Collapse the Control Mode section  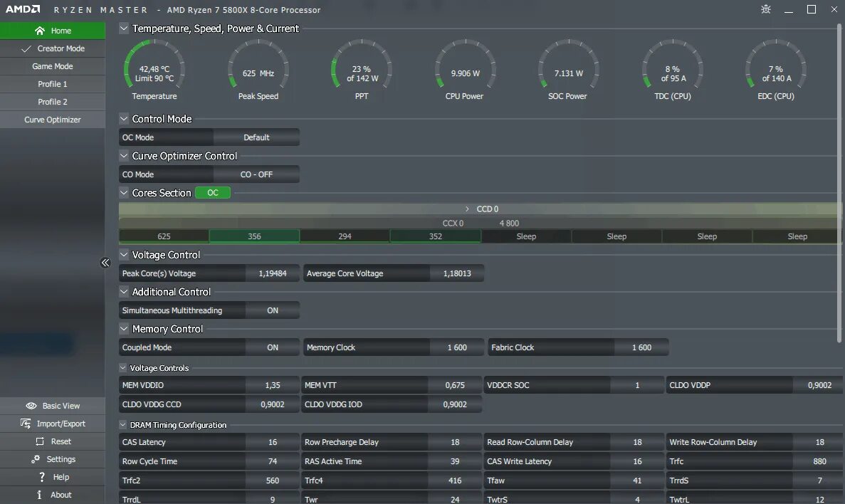click(x=124, y=119)
